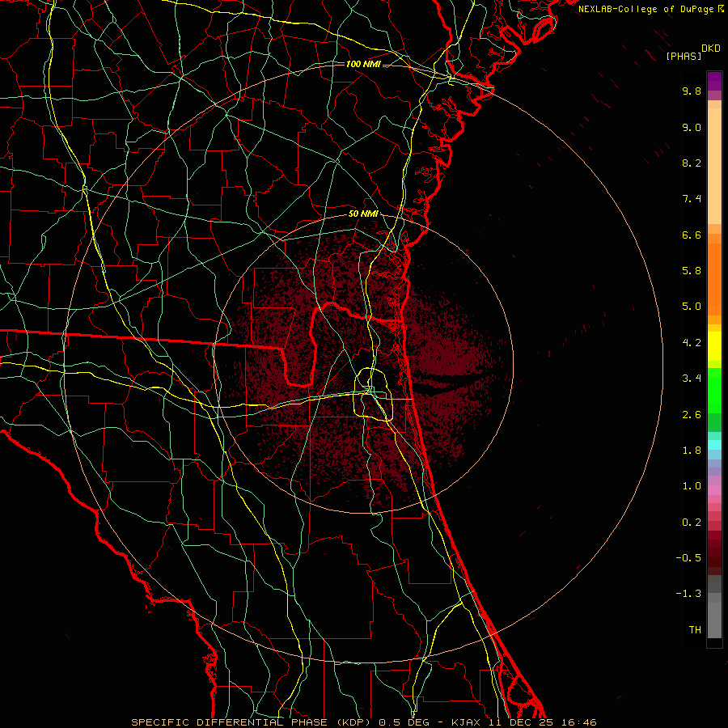
Task: Click the DKD label above the color bar
Action: click(711, 49)
